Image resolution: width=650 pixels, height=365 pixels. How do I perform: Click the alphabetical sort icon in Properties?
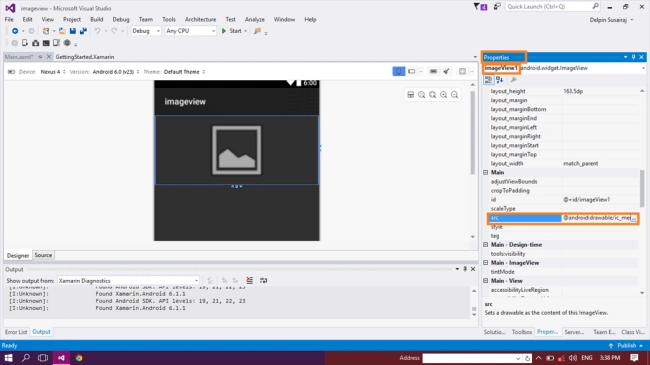pyautogui.click(x=500, y=80)
